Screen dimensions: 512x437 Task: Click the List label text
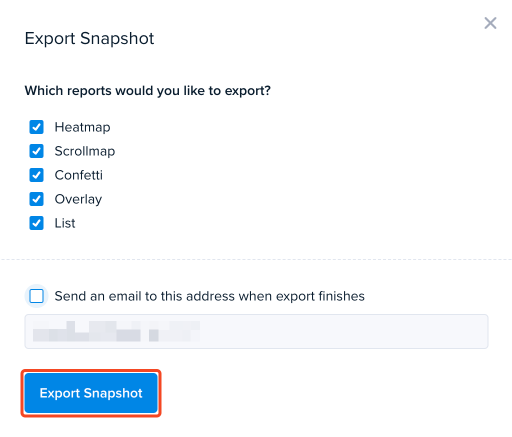(65, 223)
